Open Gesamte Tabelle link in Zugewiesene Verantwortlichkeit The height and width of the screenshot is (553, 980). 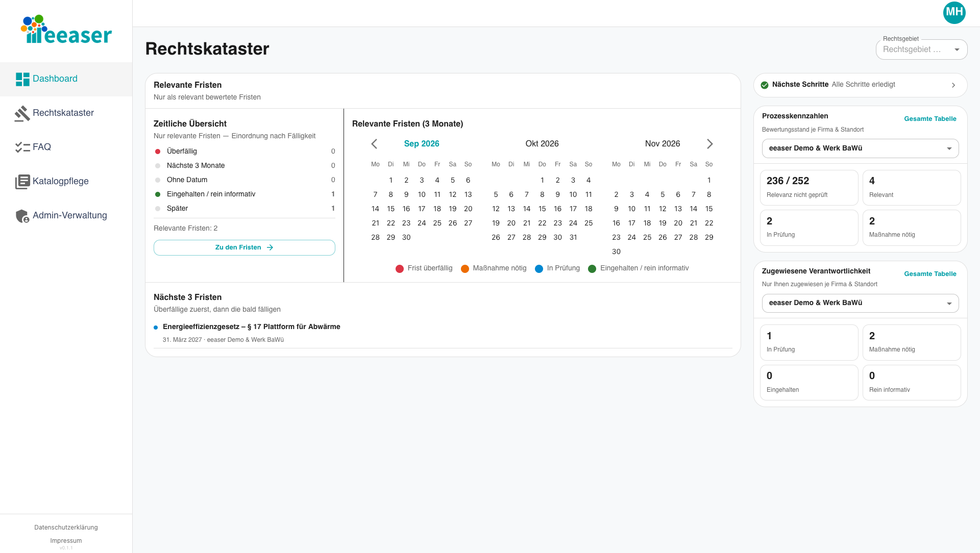click(930, 274)
